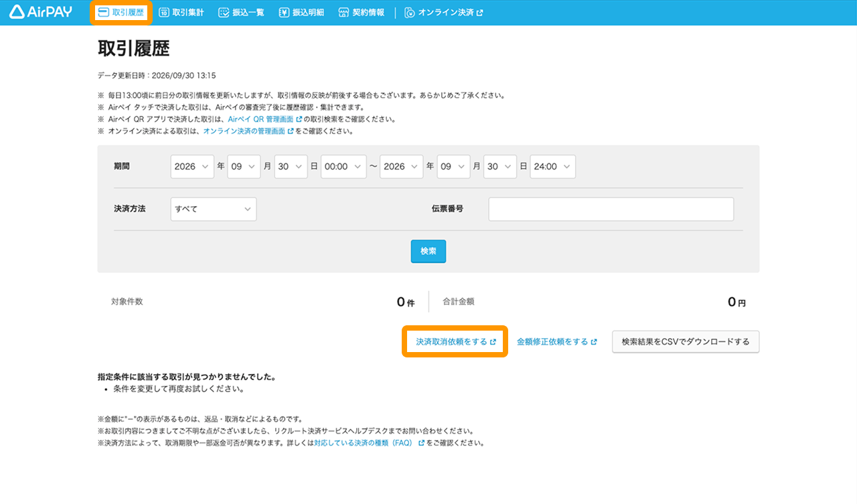Click the 条件を変更して再度お試しください text

click(178, 388)
